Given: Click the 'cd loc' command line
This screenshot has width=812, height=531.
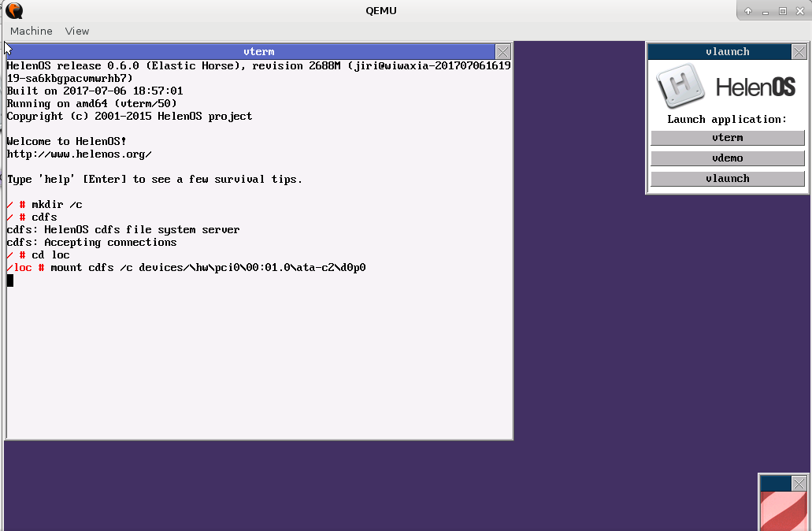Looking at the screenshot, I should pyautogui.click(x=39, y=255).
